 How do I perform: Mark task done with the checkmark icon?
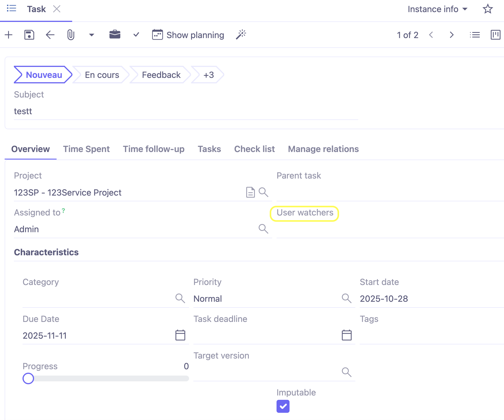pos(136,35)
